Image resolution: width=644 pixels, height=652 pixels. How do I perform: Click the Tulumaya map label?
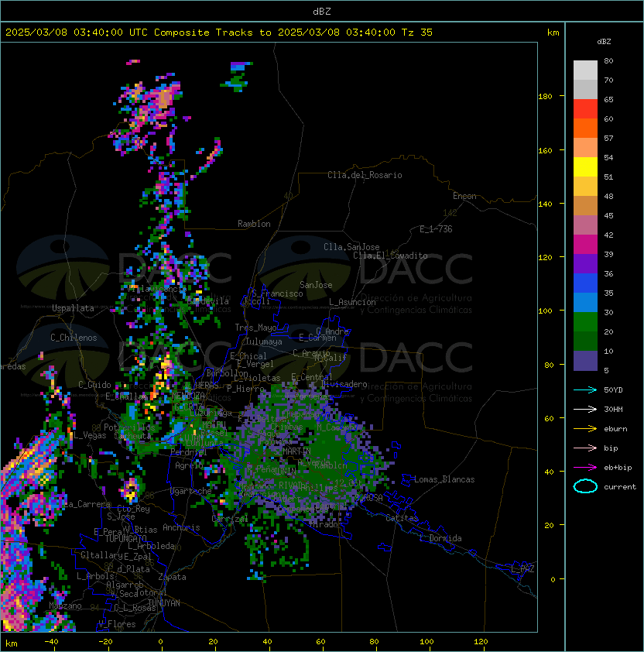pos(264,341)
